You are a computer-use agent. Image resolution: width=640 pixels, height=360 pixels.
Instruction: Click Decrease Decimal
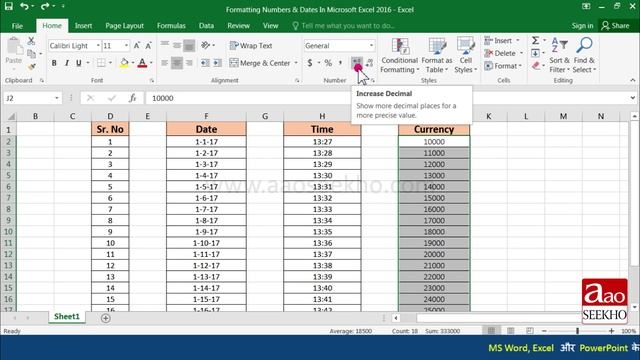point(369,63)
